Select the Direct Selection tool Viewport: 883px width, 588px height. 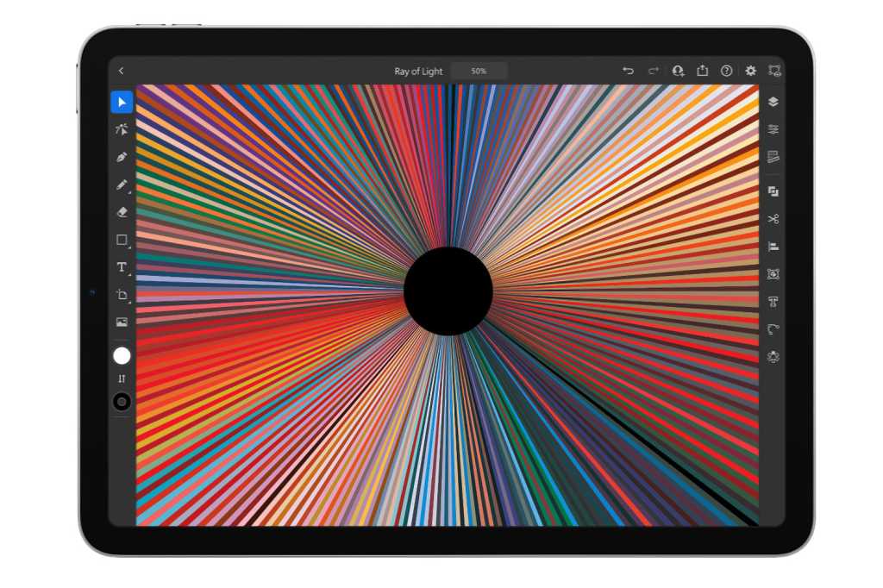coord(122,129)
